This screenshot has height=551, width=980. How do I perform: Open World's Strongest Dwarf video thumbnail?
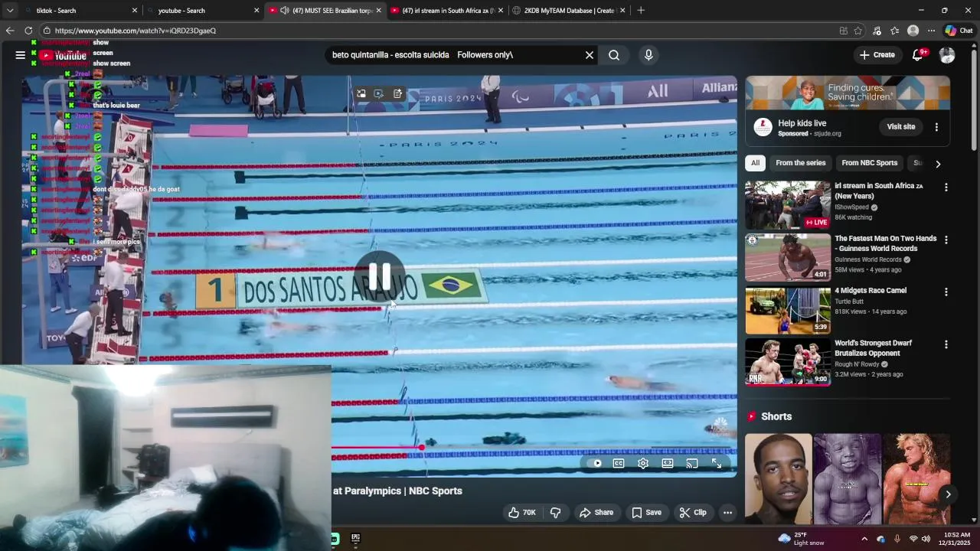click(788, 362)
